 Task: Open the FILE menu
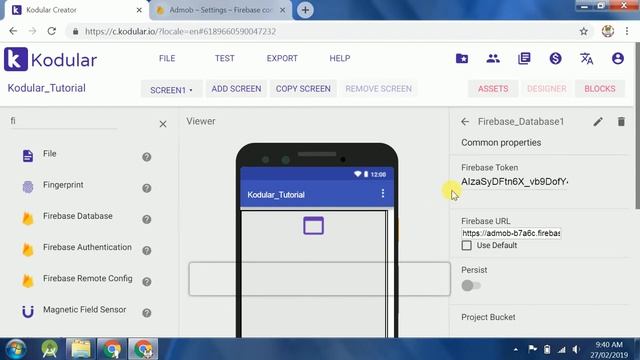coord(167,58)
